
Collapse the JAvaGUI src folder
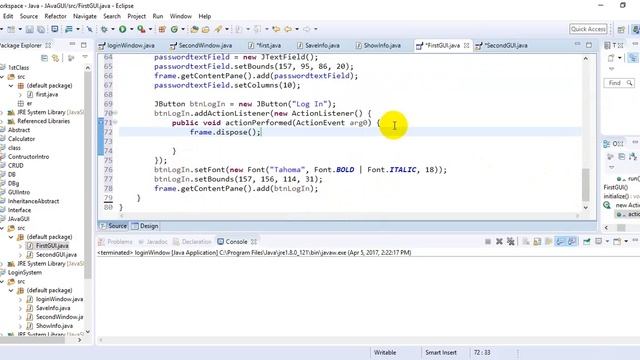[2, 228]
